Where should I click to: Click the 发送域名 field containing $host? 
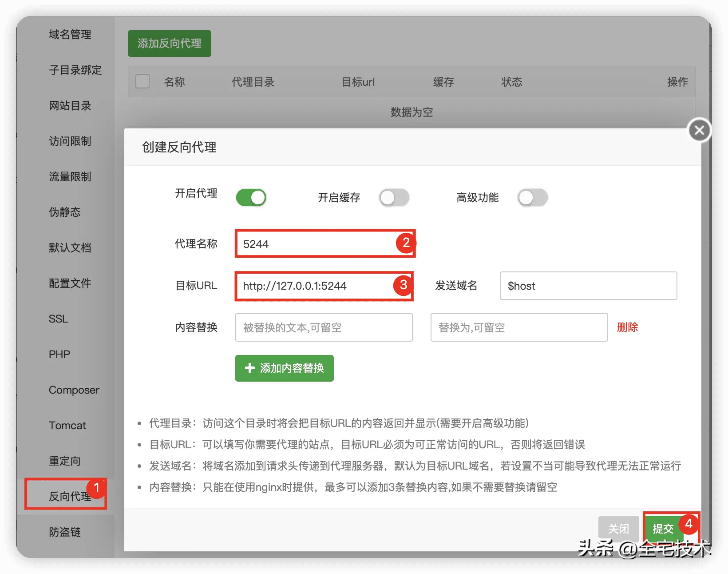click(588, 286)
